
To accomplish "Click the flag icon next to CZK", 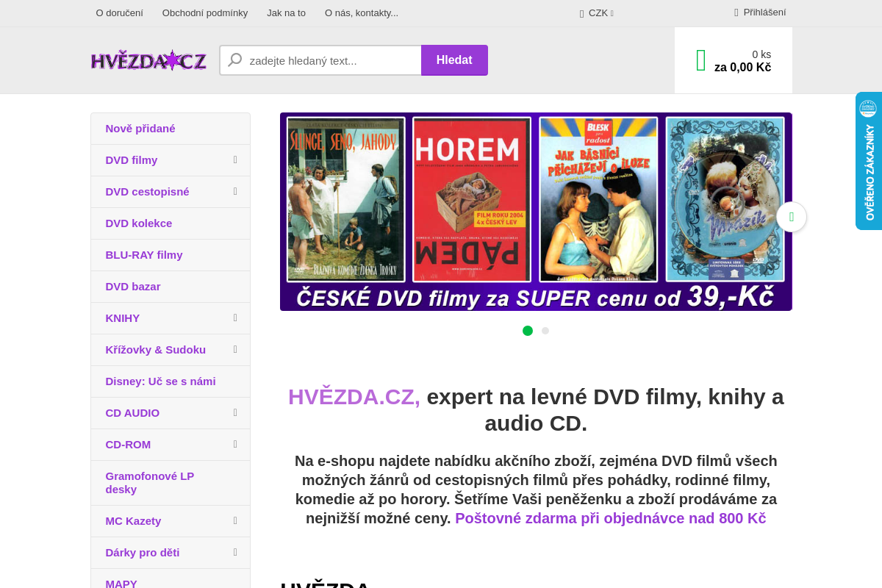I will pyautogui.click(x=581, y=12).
